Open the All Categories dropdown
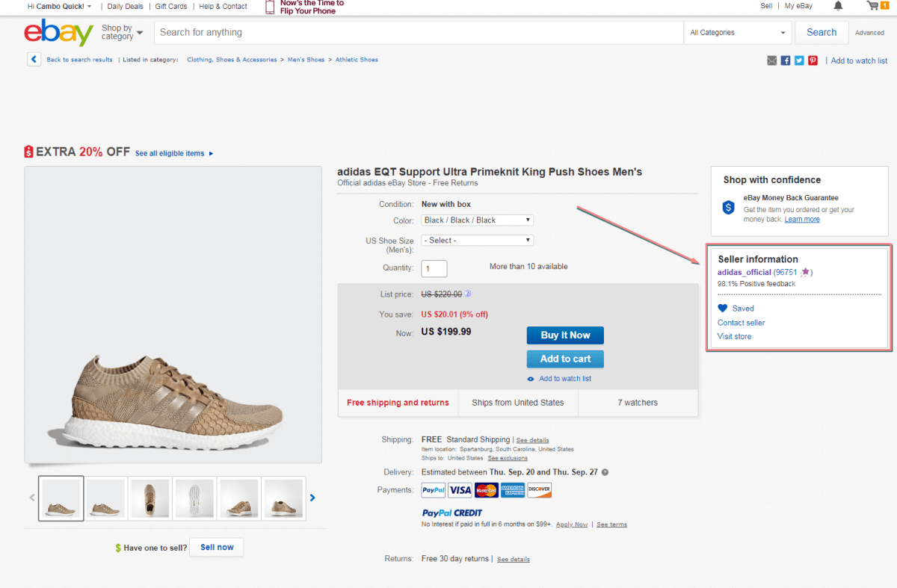This screenshot has width=897, height=588. point(739,33)
